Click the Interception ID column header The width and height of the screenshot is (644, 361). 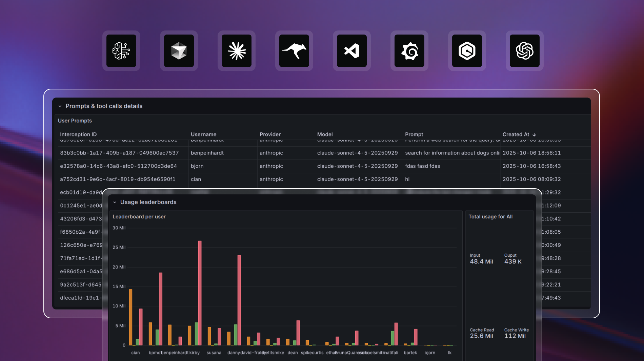(x=78, y=134)
